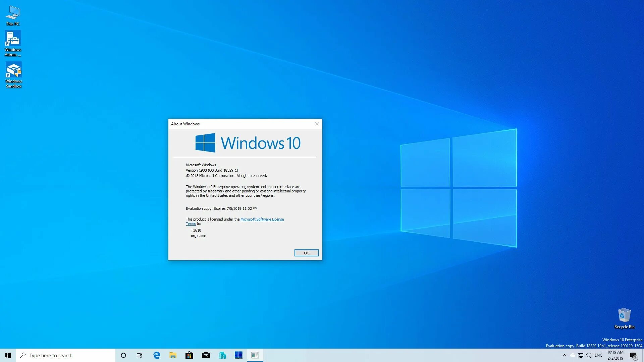The image size is (644, 362).
Task: Open the Mail app from taskbar
Action: (206, 355)
